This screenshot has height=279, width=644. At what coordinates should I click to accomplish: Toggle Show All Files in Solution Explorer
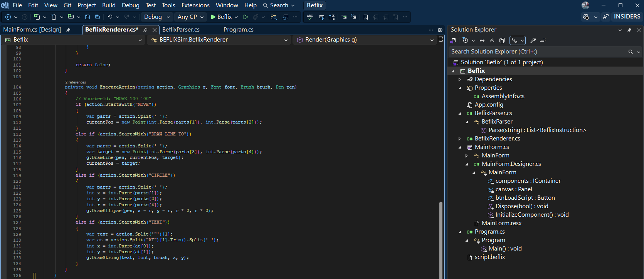tap(502, 40)
